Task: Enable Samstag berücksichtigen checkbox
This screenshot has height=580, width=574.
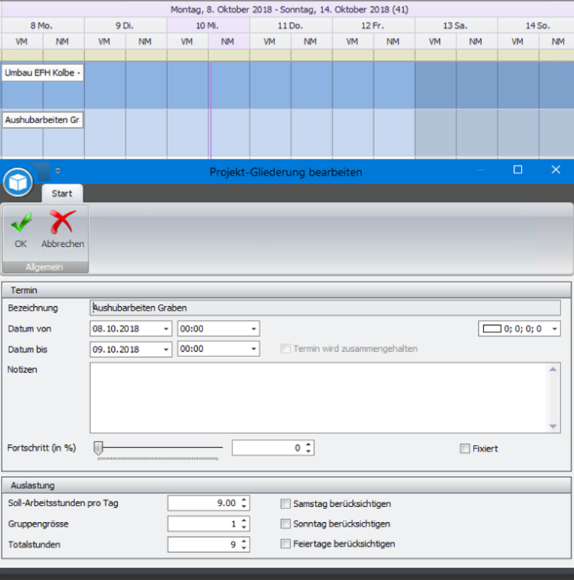Action: click(285, 503)
